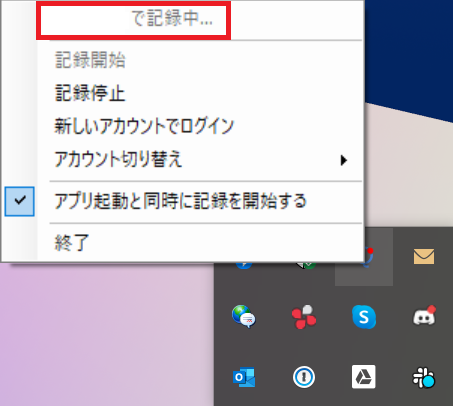Open the 1Password tray icon

(x=304, y=377)
